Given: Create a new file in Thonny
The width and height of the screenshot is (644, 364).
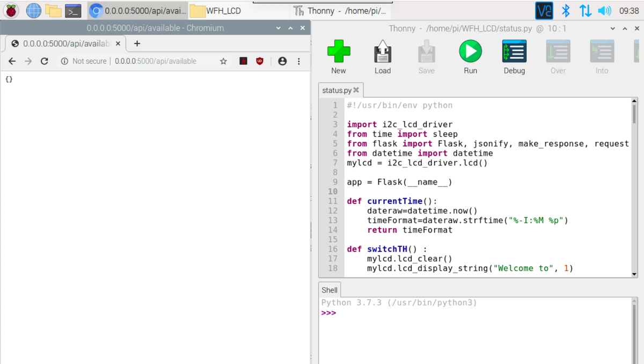Looking at the screenshot, I should coord(338,52).
